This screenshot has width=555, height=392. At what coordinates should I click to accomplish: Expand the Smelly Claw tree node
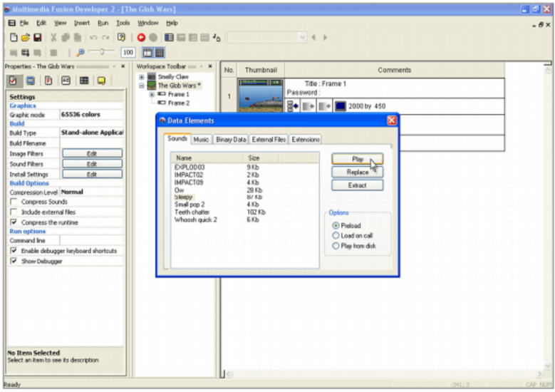tap(142, 77)
